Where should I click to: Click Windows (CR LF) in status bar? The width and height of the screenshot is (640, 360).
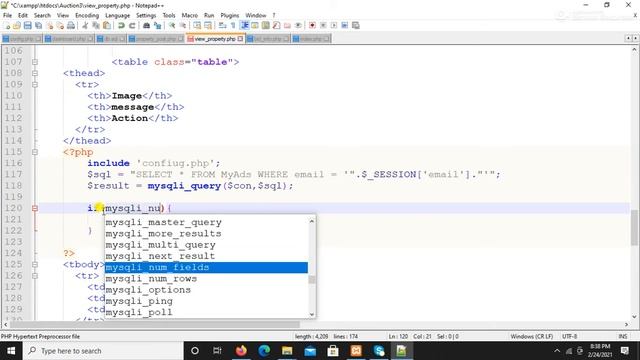pos(531,336)
